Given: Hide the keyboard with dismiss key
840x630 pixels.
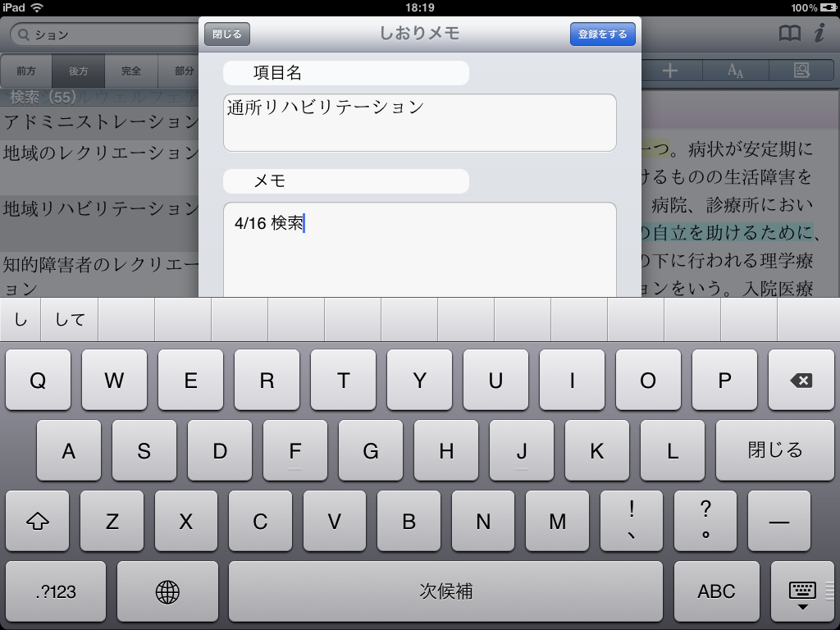Looking at the screenshot, I should tap(801, 591).
